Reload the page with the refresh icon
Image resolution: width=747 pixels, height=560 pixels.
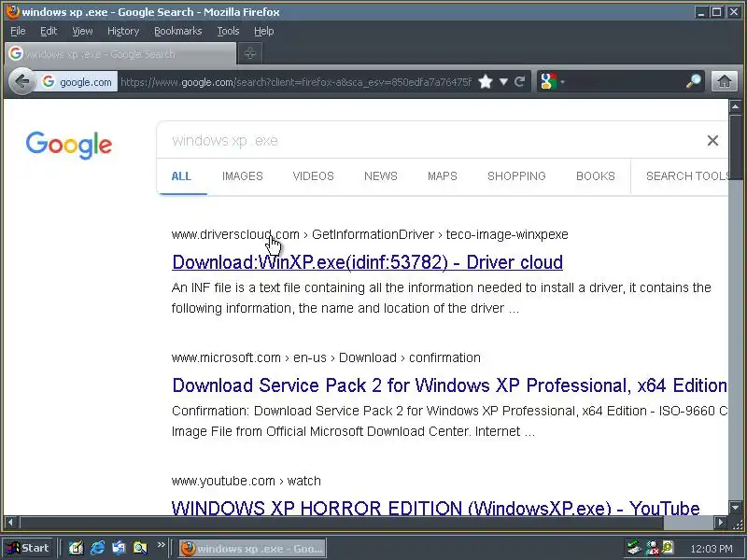pyautogui.click(x=519, y=82)
